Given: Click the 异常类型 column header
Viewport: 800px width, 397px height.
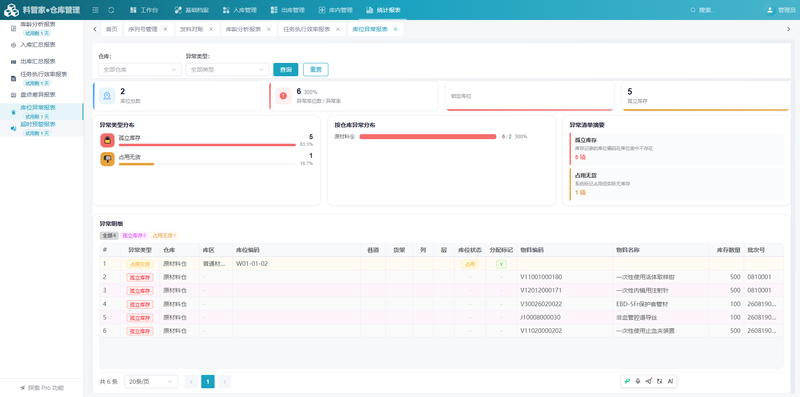Looking at the screenshot, I should [140, 250].
